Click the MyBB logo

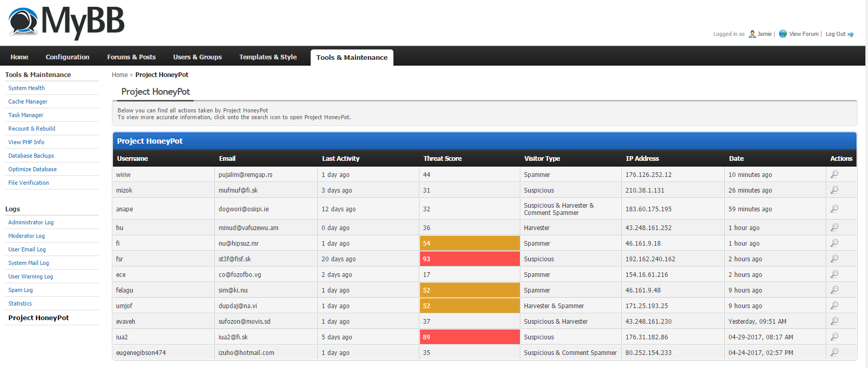click(x=67, y=23)
